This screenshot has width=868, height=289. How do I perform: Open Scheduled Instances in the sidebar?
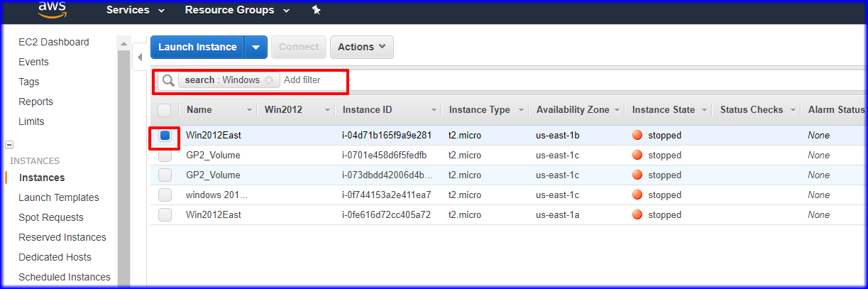[x=65, y=277]
